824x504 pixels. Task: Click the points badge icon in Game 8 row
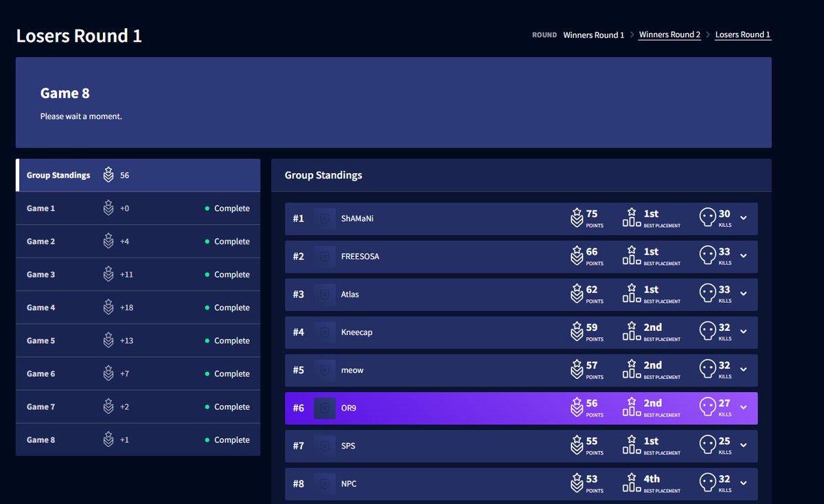pyautogui.click(x=108, y=439)
